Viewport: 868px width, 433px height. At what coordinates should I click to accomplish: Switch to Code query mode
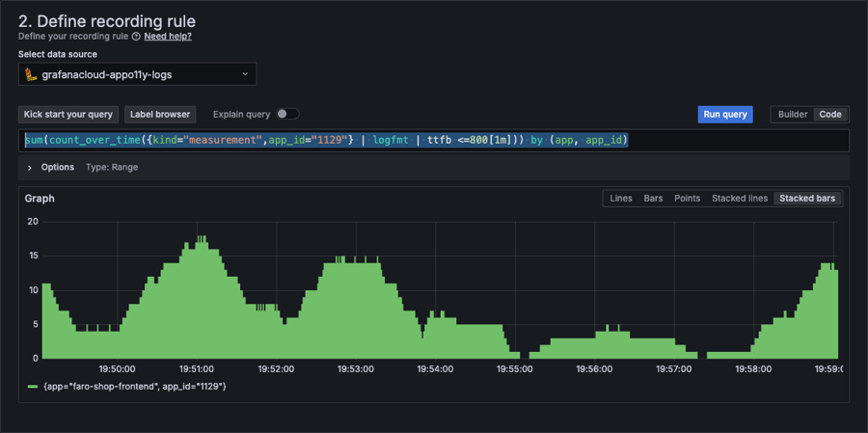(830, 114)
